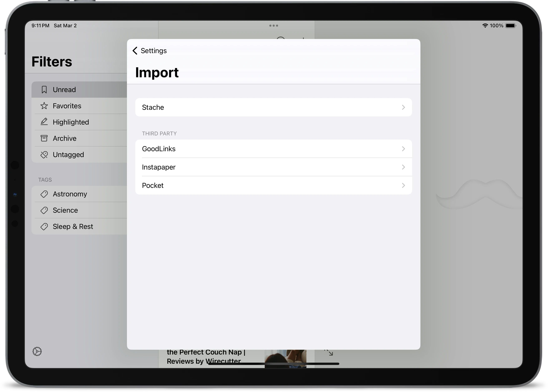Select the Sleep & Rest tag

click(73, 226)
